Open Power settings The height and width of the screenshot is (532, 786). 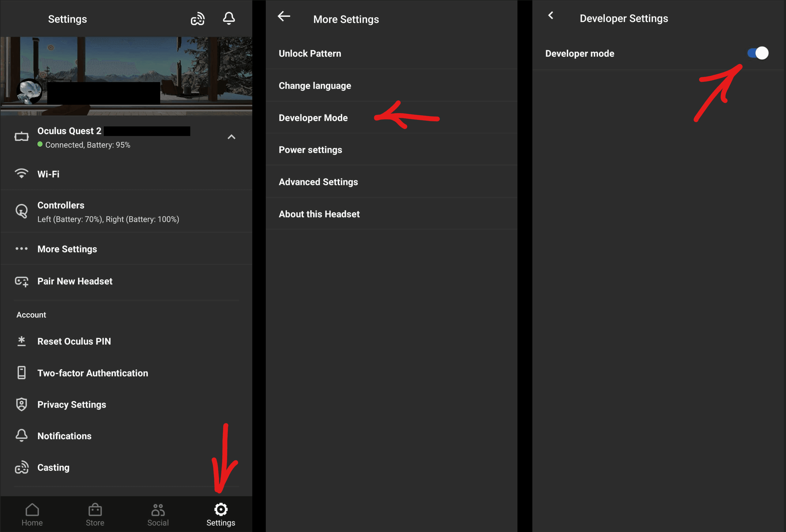tap(391, 150)
